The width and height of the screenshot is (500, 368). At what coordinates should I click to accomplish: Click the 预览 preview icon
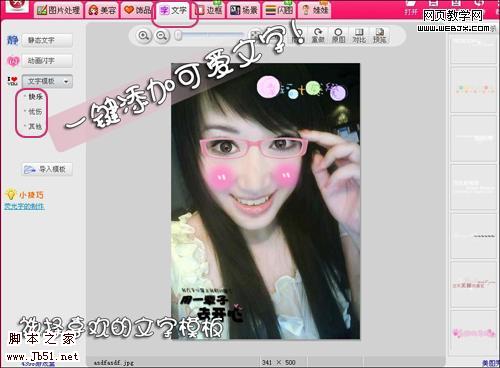(379, 35)
